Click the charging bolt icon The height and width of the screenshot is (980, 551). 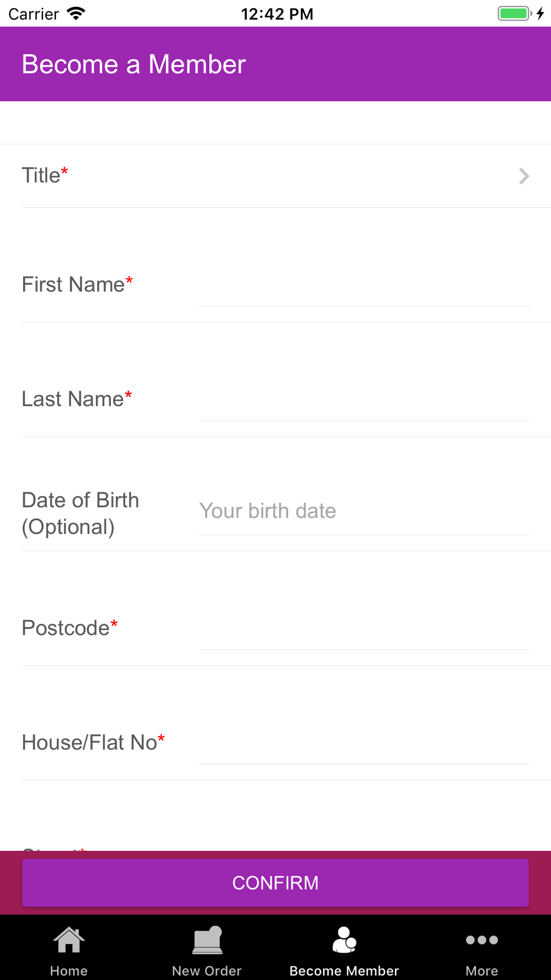point(541,13)
